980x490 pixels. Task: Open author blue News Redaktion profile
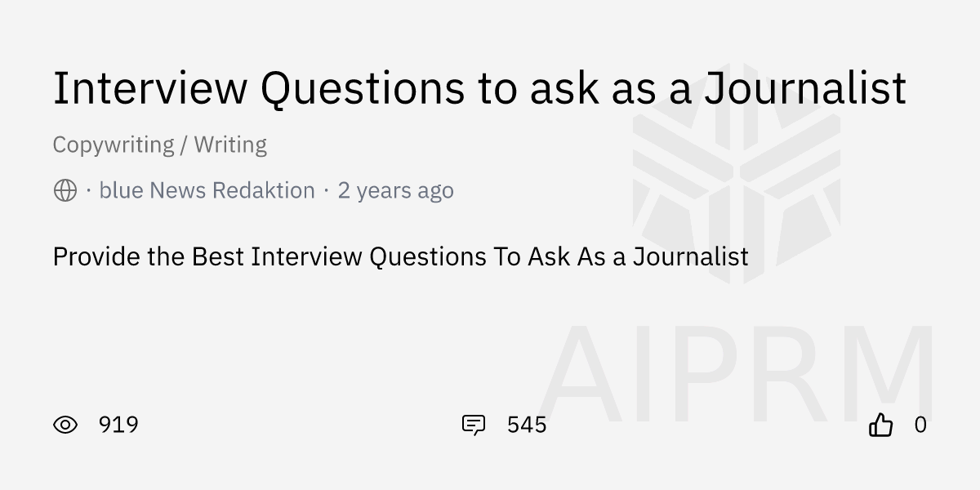(x=207, y=190)
